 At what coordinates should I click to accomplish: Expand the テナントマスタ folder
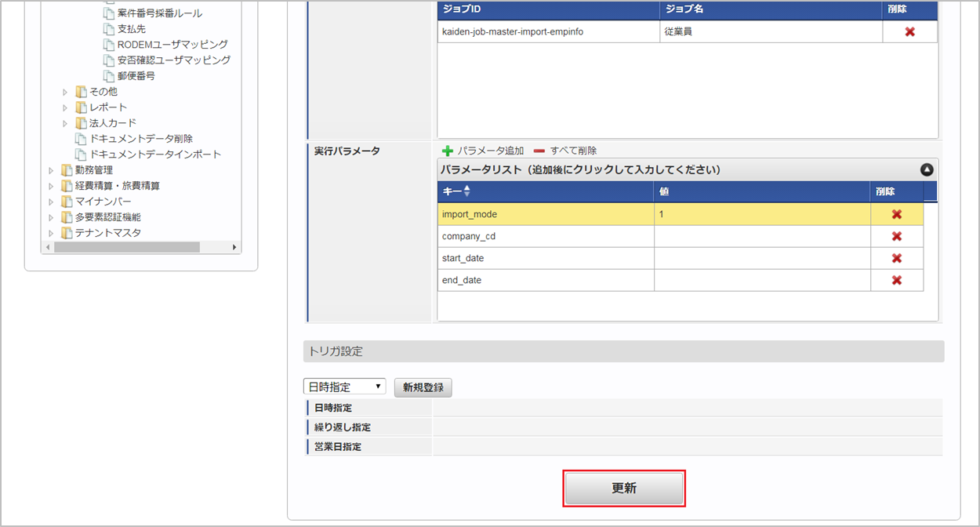(x=52, y=233)
